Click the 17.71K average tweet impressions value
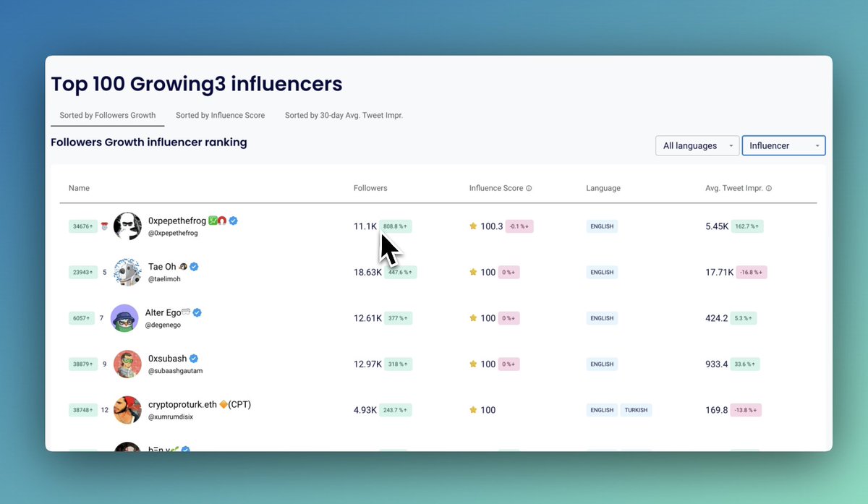This screenshot has width=868, height=504. [720, 273]
